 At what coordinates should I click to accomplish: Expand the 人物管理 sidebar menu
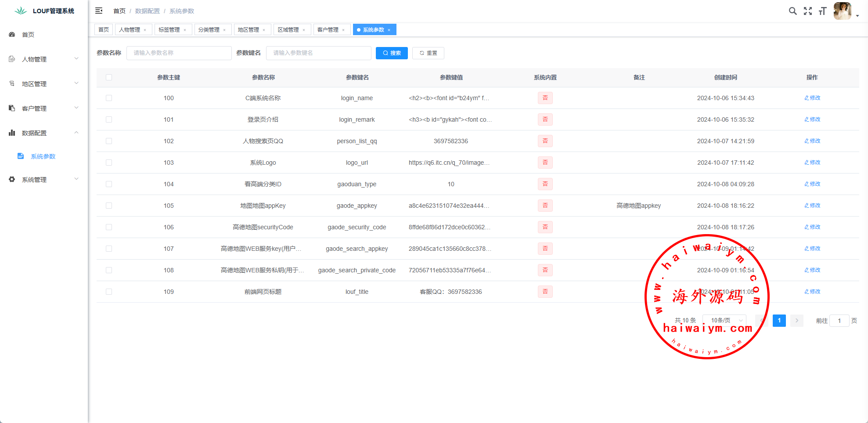pos(44,59)
